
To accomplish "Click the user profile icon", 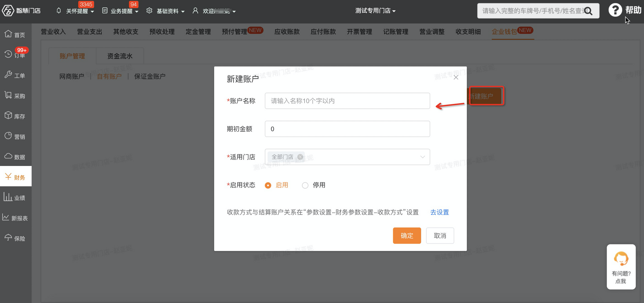I will pyautogui.click(x=195, y=11).
